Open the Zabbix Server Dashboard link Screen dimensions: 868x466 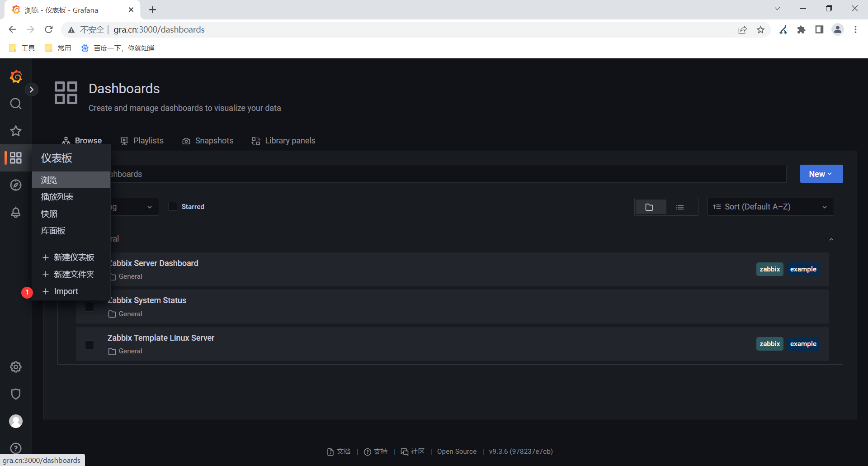click(154, 263)
